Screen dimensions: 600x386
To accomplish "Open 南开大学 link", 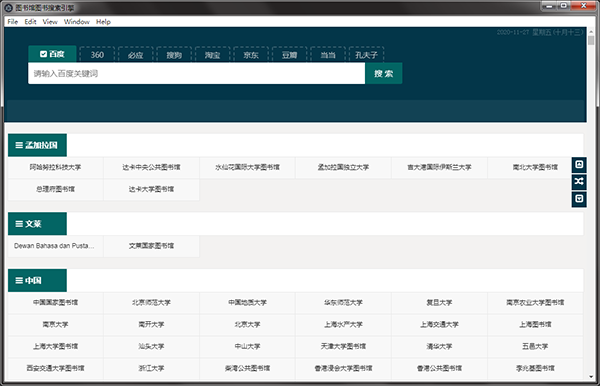I will tap(152, 324).
